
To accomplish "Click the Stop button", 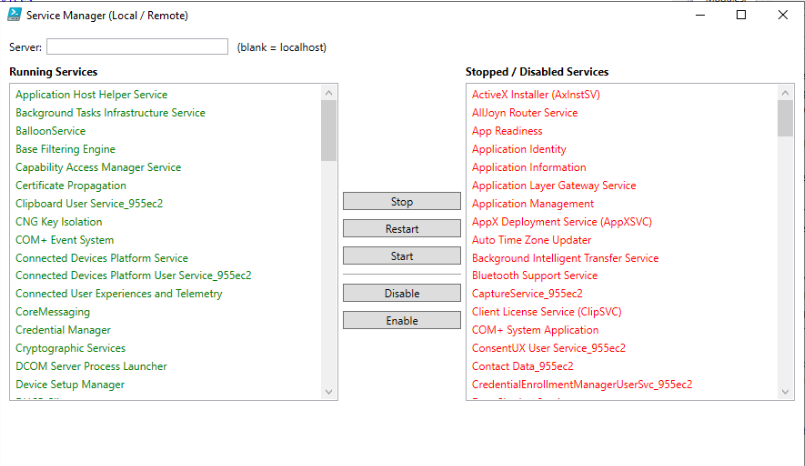I will pyautogui.click(x=401, y=202).
